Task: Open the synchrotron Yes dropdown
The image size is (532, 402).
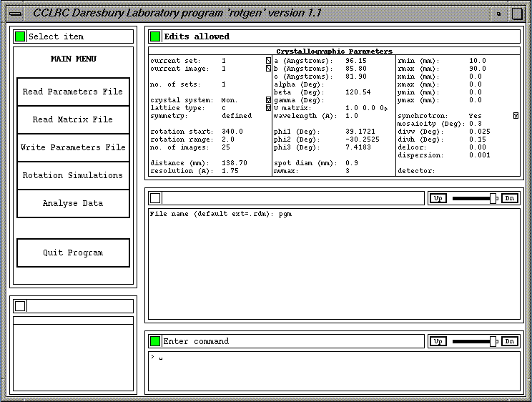Action: pyautogui.click(x=516, y=115)
